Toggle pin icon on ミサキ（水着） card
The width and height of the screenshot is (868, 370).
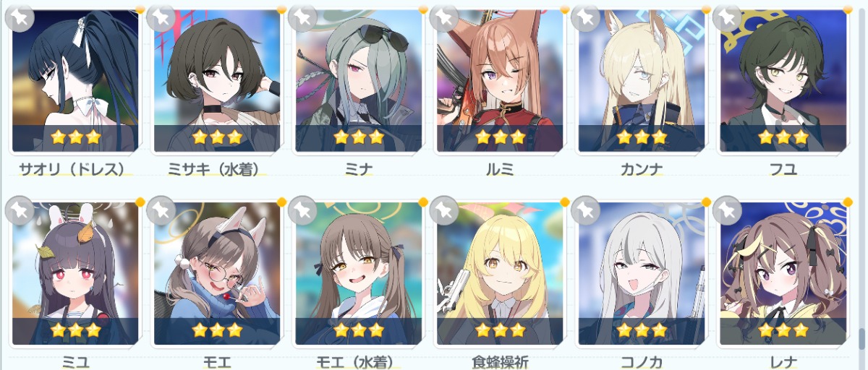click(x=161, y=17)
